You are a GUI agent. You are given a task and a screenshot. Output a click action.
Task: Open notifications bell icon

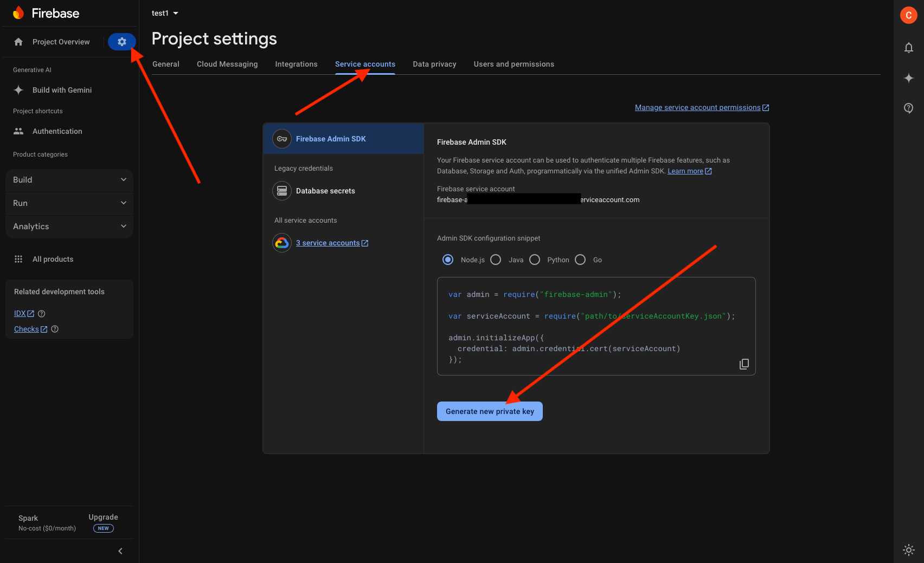click(909, 48)
